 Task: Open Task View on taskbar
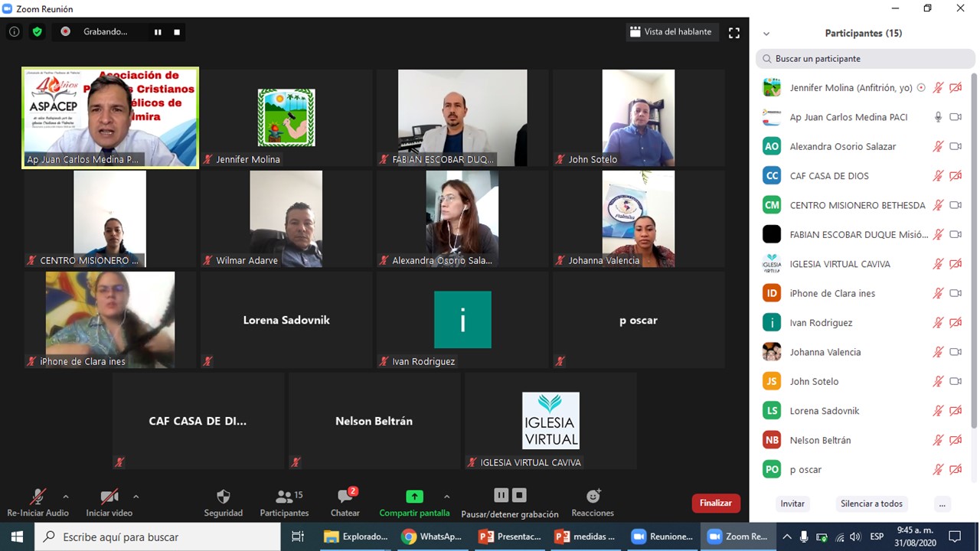point(298,536)
